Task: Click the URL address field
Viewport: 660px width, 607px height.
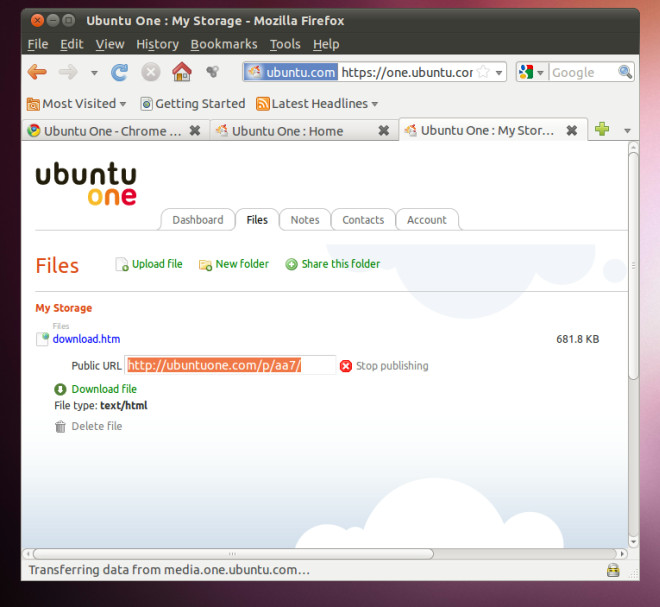Action: tap(407, 72)
